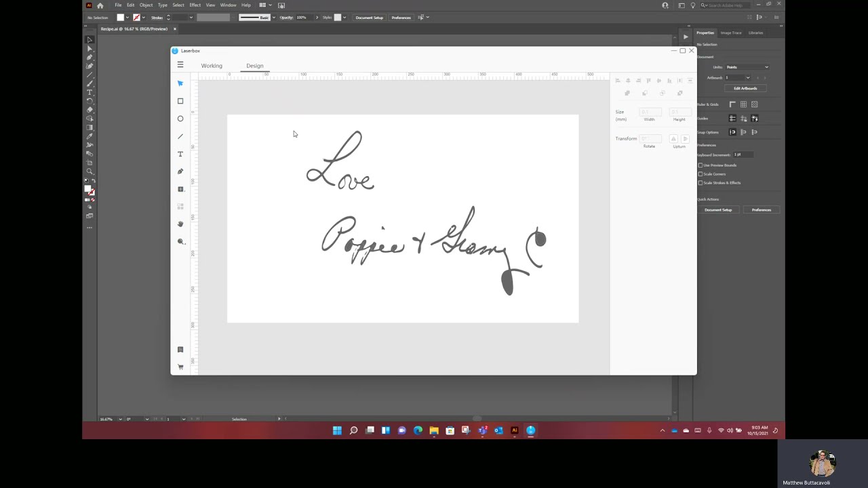868x488 pixels.
Task: Select the Laserbox line tool
Action: [180, 136]
